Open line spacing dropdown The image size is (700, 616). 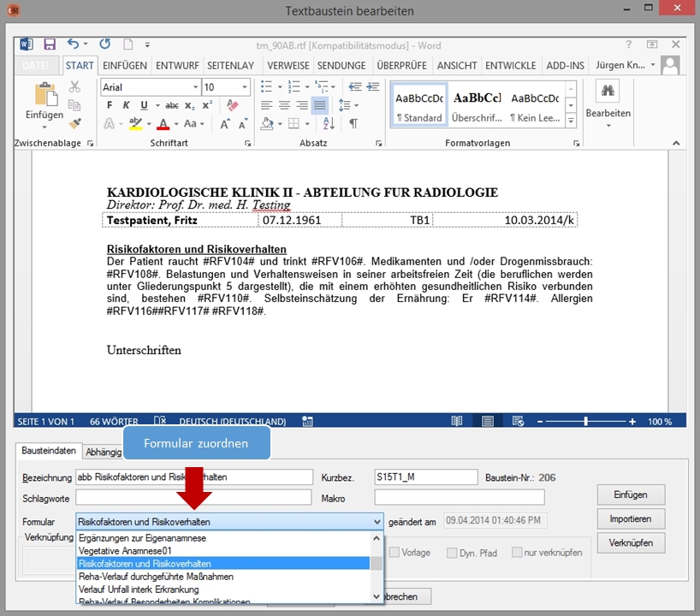(356, 105)
